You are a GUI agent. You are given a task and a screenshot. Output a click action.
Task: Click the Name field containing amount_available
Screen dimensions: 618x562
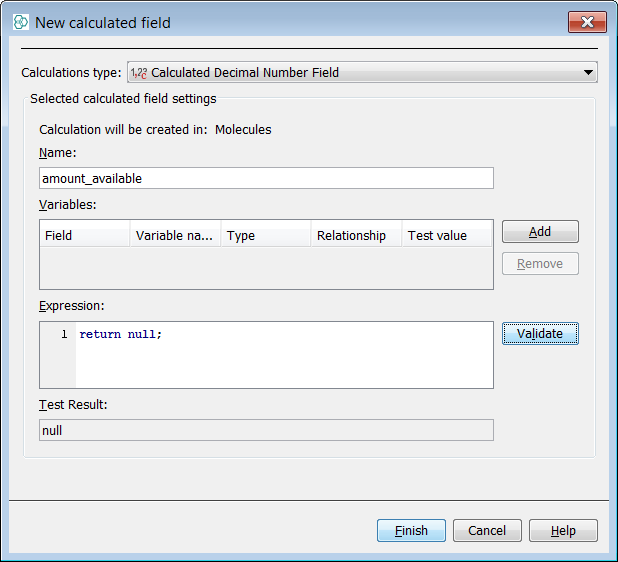click(266, 178)
